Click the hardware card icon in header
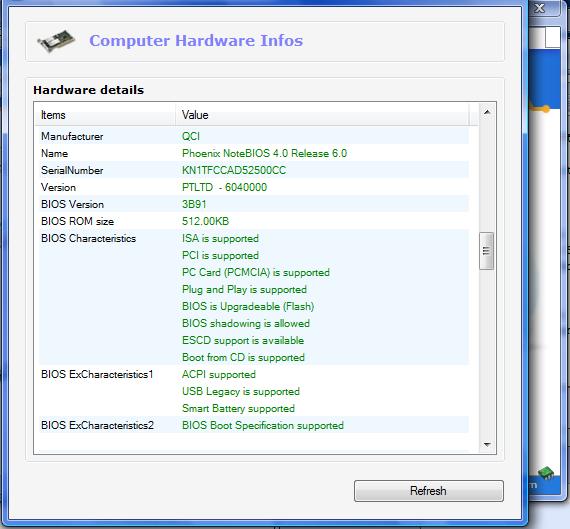This screenshot has width=570, height=529. (x=56, y=40)
